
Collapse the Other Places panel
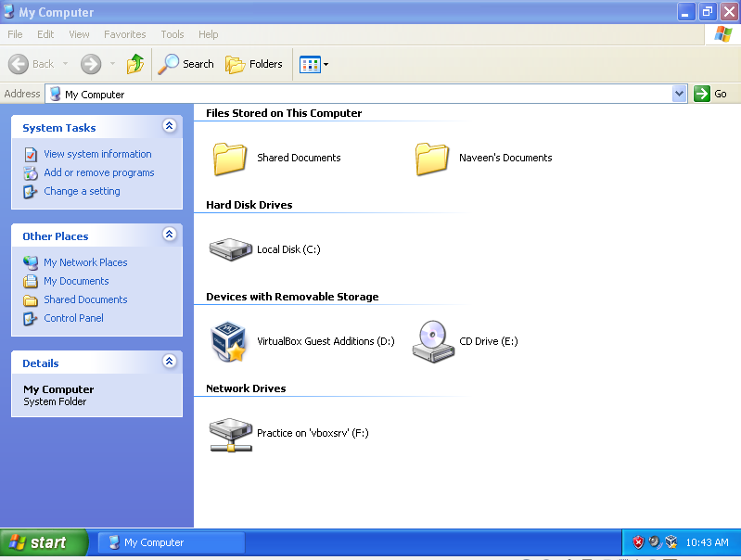pos(169,235)
